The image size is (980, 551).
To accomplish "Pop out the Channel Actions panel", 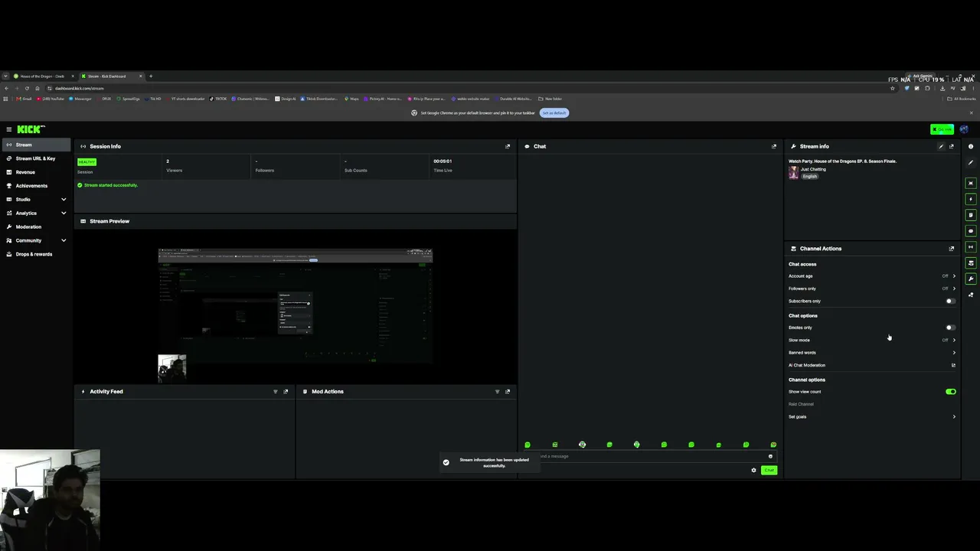I will coord(952,249).
